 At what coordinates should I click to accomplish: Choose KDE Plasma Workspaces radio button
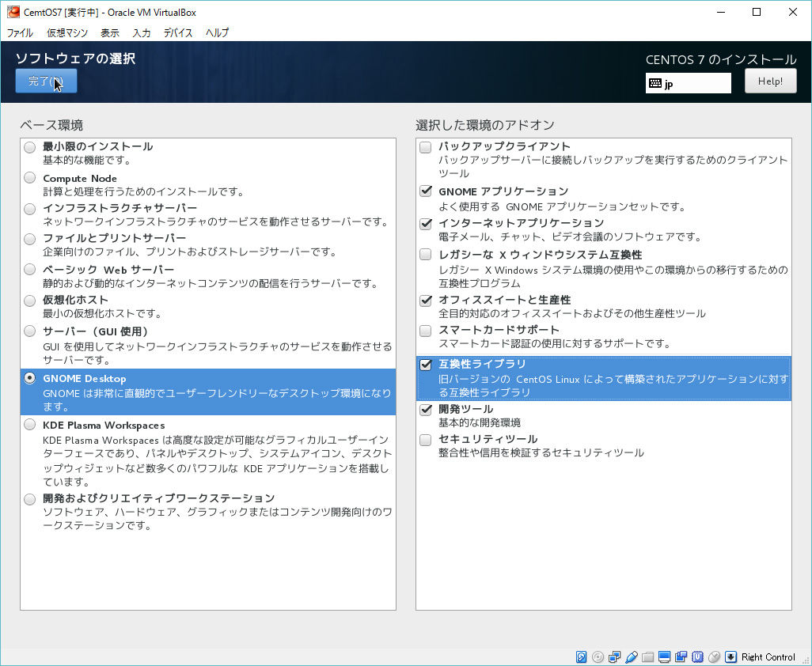(x=30, y=425)
